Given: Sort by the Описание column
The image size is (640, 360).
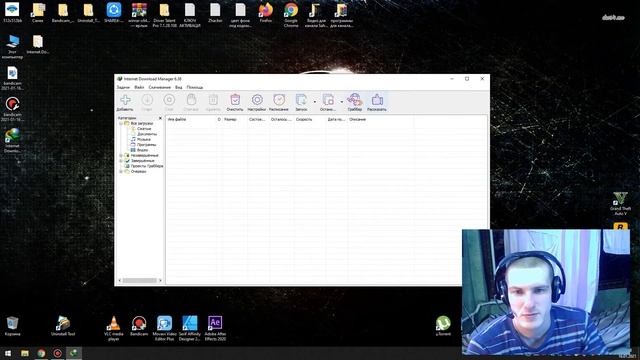Looking at the screenshot, I should [380, 120].
